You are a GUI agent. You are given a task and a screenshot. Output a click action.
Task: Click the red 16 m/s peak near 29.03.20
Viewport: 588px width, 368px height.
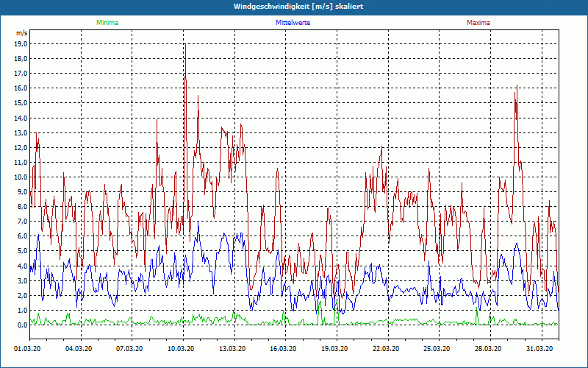tap(517, 86)
